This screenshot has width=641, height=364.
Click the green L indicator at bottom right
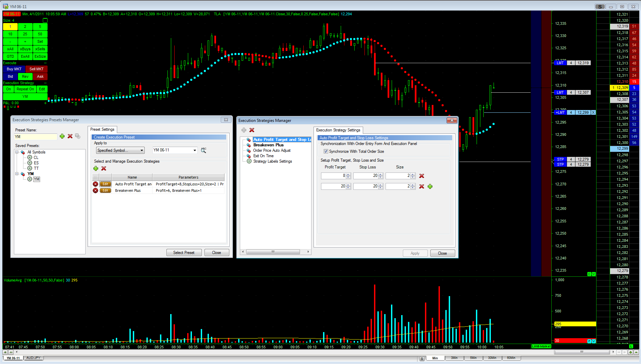[631, 346]
